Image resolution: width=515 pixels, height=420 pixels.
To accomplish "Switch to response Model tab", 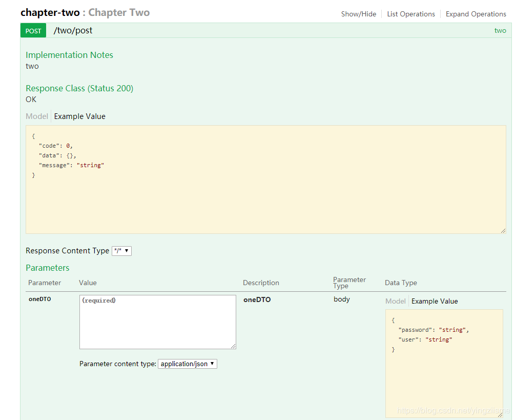I will [x=37, y=116].
